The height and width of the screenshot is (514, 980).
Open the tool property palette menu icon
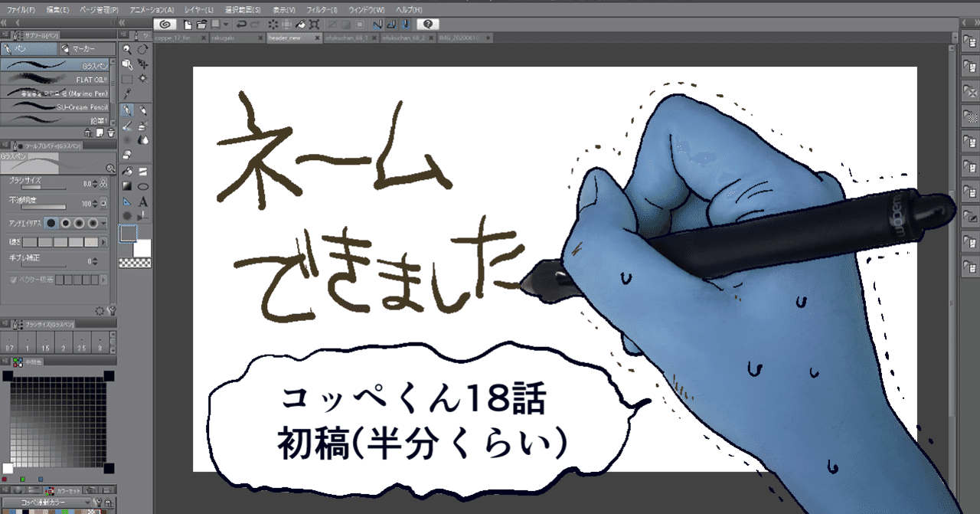[x=5, y=146]
